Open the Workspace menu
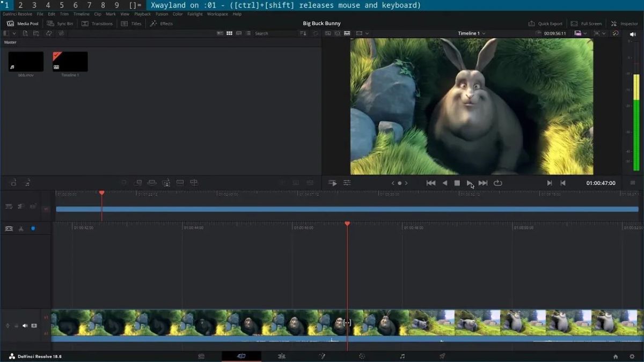 point(217,14)
